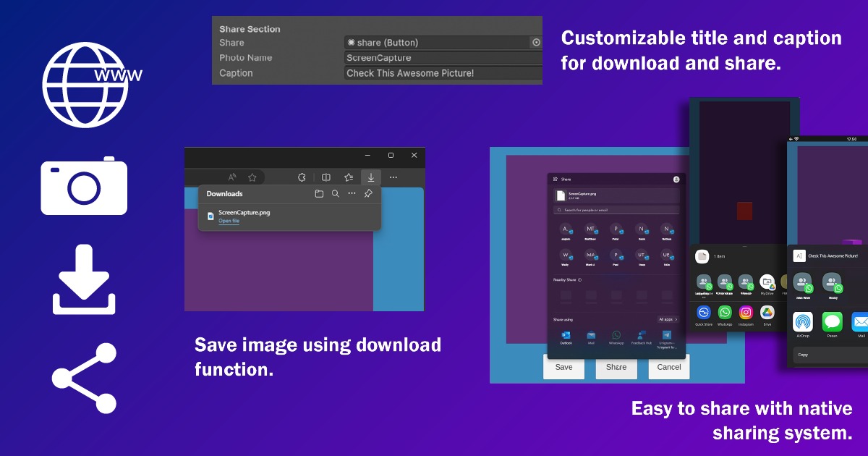Tap My Drive shortcut in Android share sheet
The width and height of the screenshot is (868, 456).
coord(767,285)
